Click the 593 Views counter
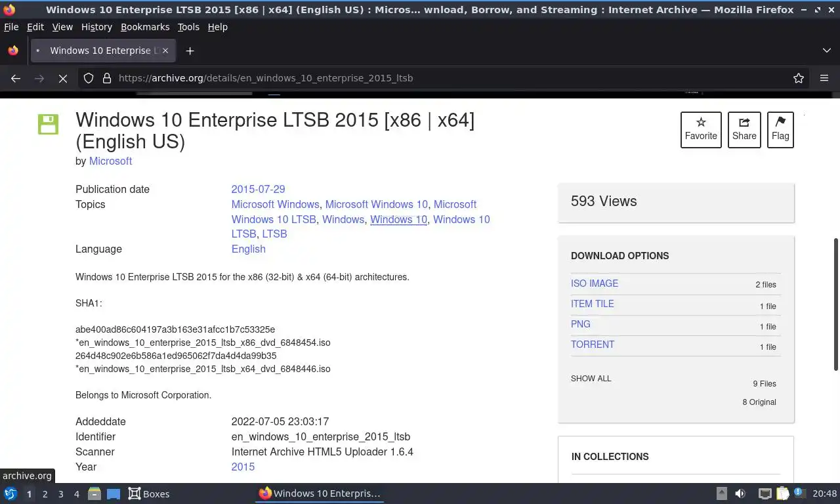 click(x=604, y=201)
